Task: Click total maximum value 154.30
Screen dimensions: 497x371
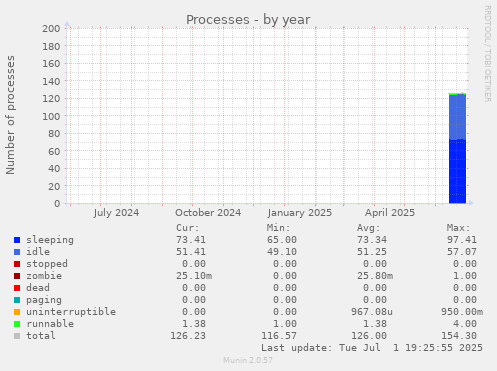Action: click(x=459, y=336)
